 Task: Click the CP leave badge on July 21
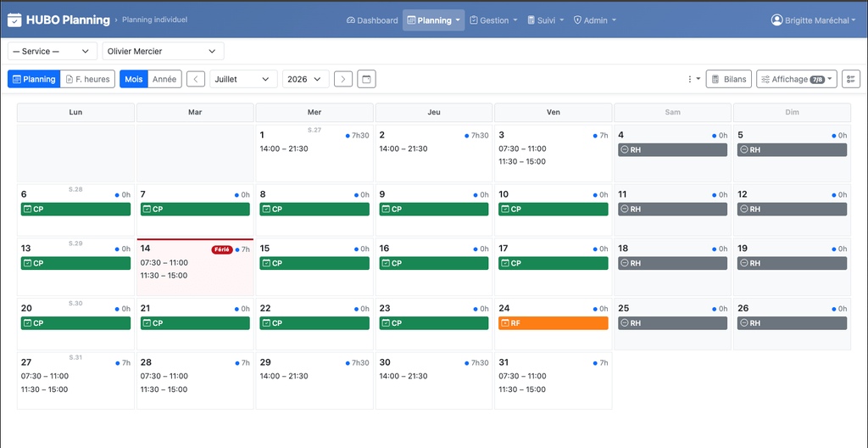coord(195,323)
